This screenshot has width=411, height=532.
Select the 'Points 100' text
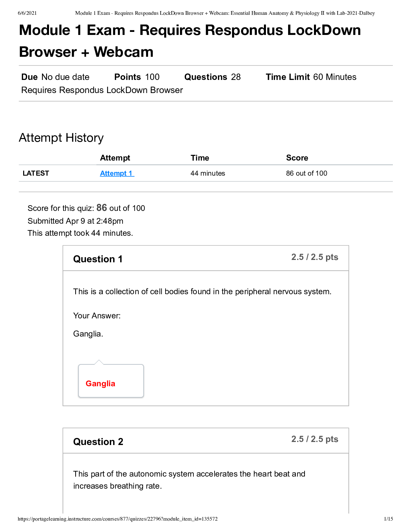pos(137,77)
